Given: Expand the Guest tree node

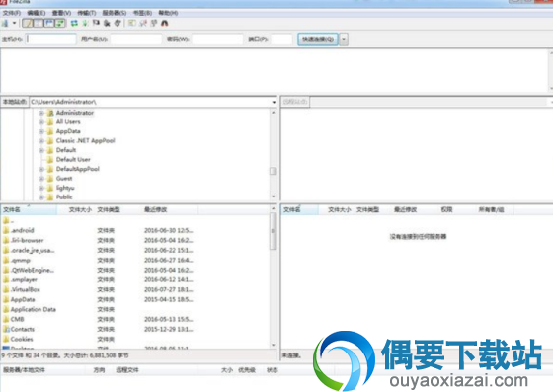Looking at the screenshot, I should click(41, 179).
